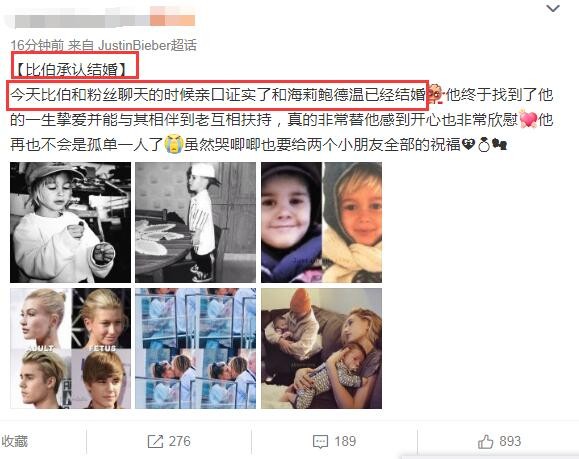Image resolution: width=579 pixels, height=459 pixels.
Task: Click the repost share icon
Action: 155,441
